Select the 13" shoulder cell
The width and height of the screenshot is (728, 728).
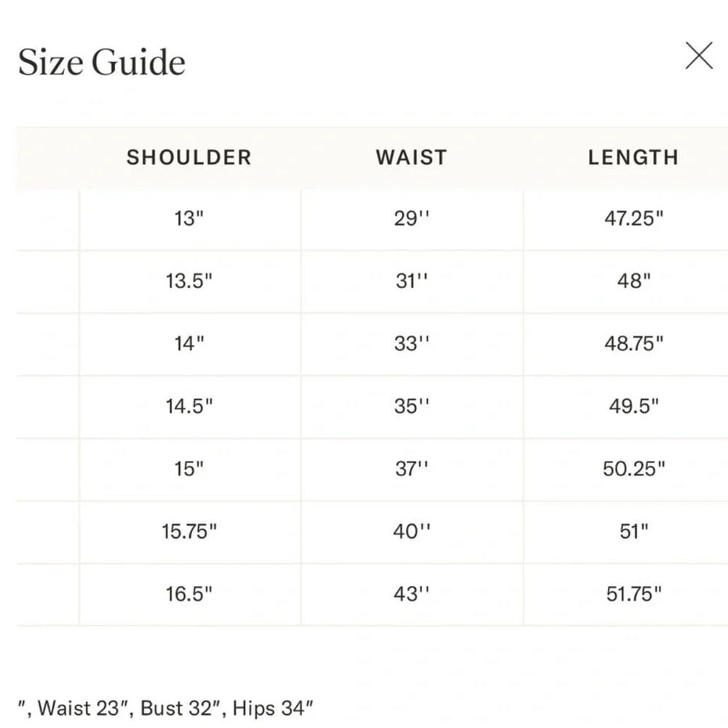tap(189, 218)
